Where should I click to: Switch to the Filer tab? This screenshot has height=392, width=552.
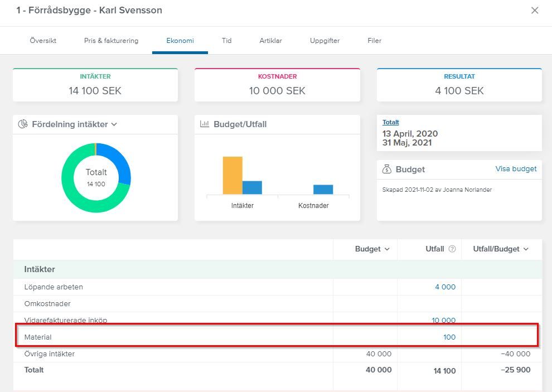[x=375, y=41]
